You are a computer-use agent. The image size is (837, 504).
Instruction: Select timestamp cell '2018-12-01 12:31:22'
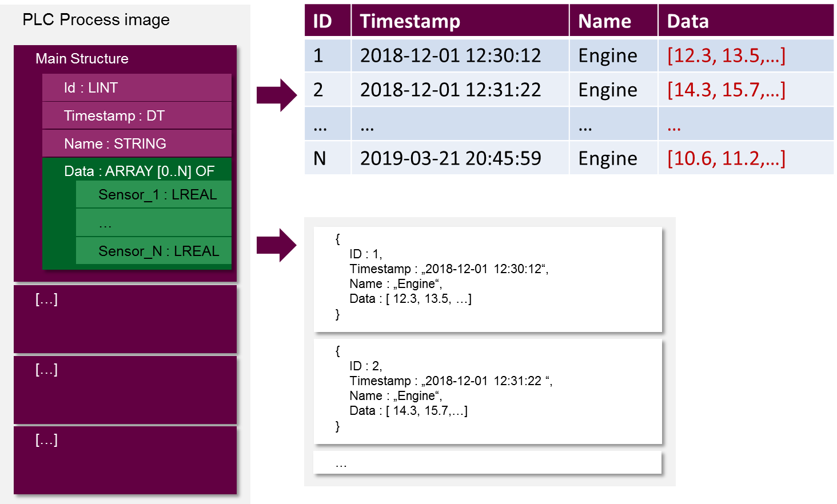click(x=460, y=89)
